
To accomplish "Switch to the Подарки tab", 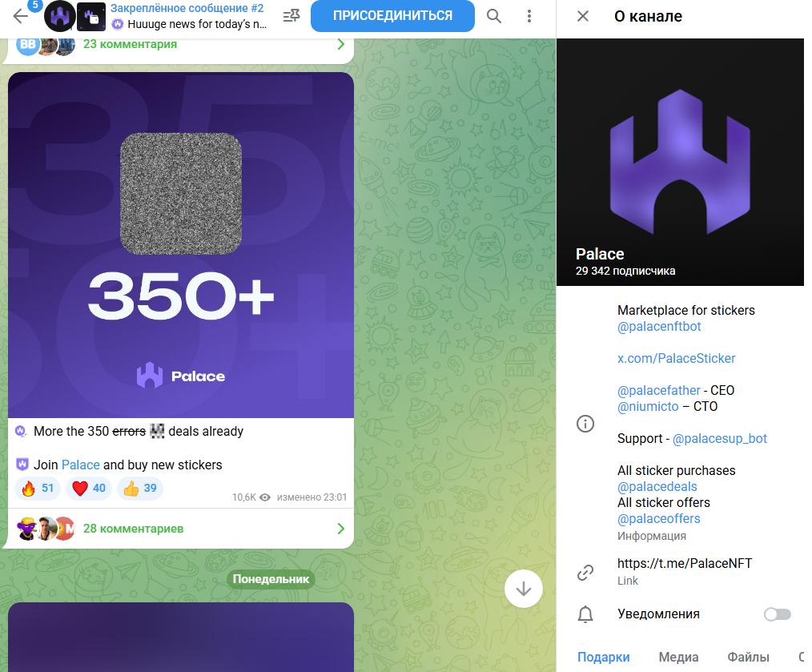I will pyautogui.click(x=603, y=657).
